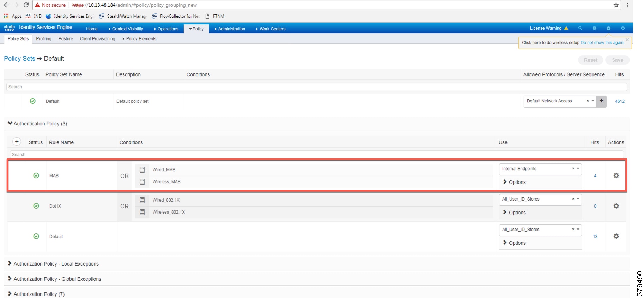Open All_User_ID_Stores dropdown for Default rule
Image resolution: width=644 pixels, height=298 pixels.
578,230
